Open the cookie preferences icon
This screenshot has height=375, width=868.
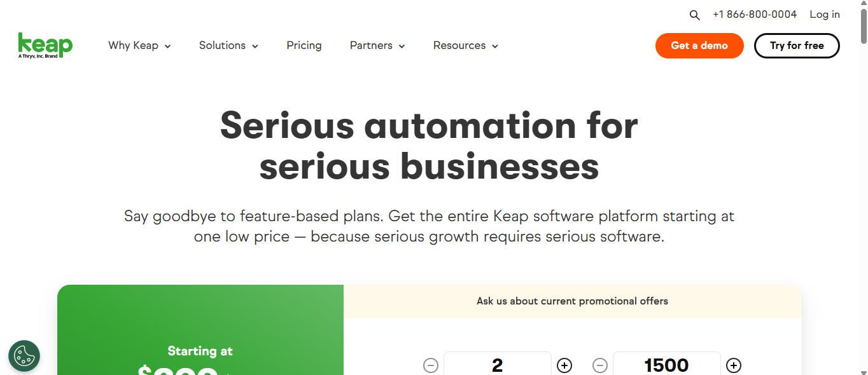click(24, 355)
